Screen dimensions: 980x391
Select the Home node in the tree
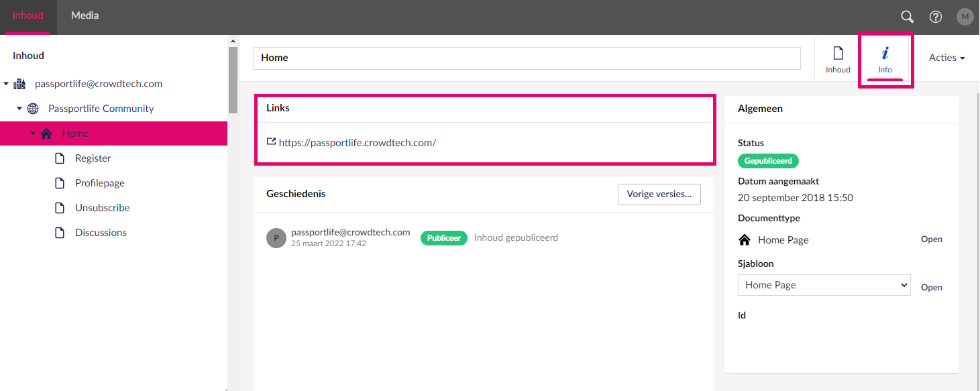75,133
